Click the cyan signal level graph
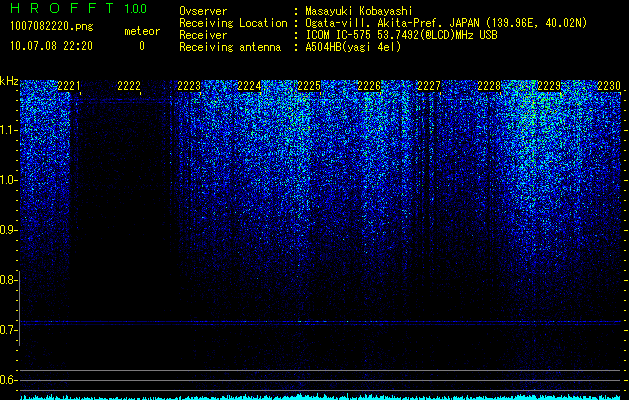629x400 pixels. [x=321, y=397]
